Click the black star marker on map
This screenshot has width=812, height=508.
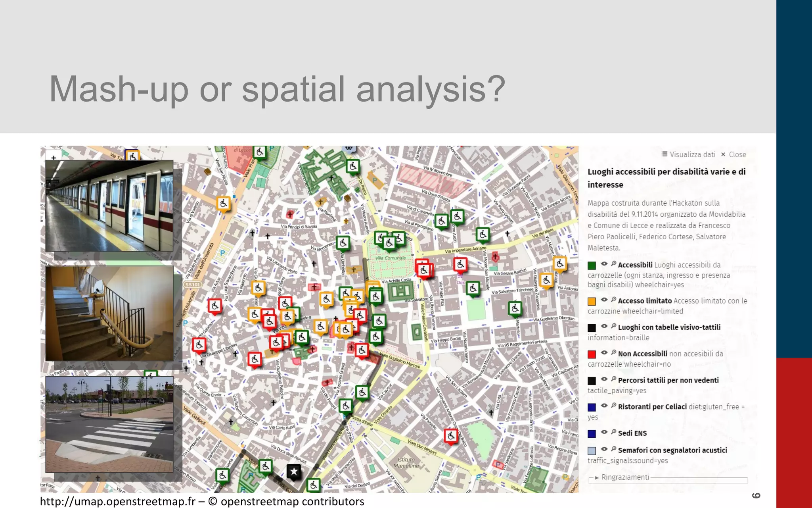(x=294, y=471)
